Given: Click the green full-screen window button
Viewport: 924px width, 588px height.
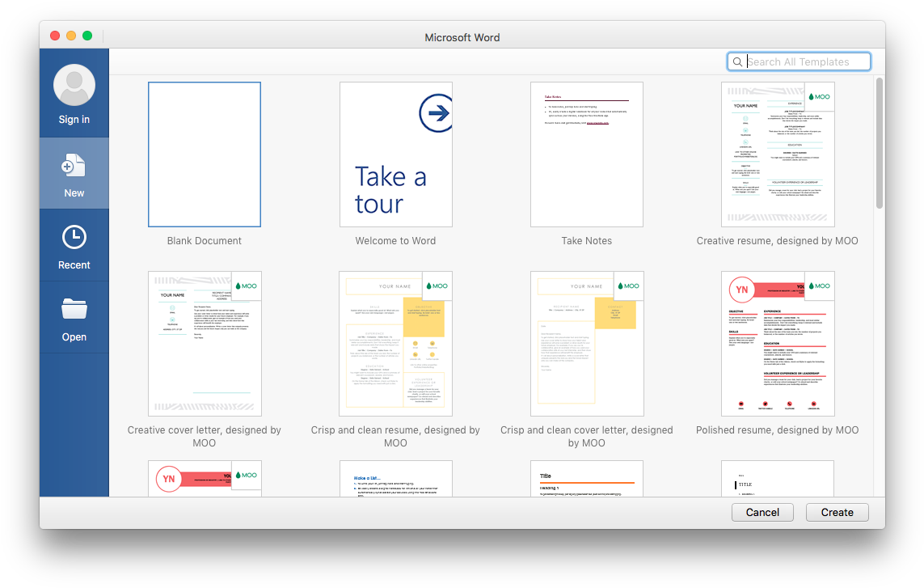Looking at the screenshot, I should point(87,36).
